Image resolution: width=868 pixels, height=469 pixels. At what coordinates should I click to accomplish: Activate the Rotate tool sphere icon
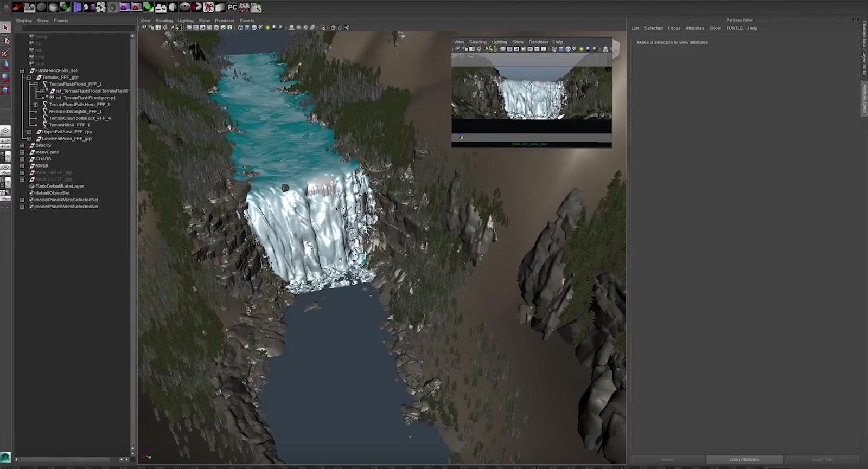[x=6, y=78]
